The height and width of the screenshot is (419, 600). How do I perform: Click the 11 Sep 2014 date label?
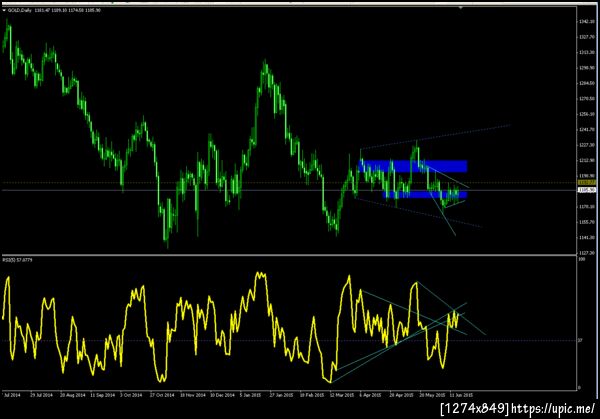click(x=103, y=395)
